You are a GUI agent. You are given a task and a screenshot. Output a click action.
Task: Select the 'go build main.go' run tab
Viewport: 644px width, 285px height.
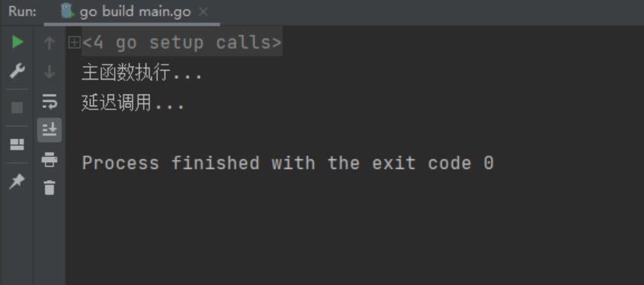pyautogui.click(x=132, y=12)
